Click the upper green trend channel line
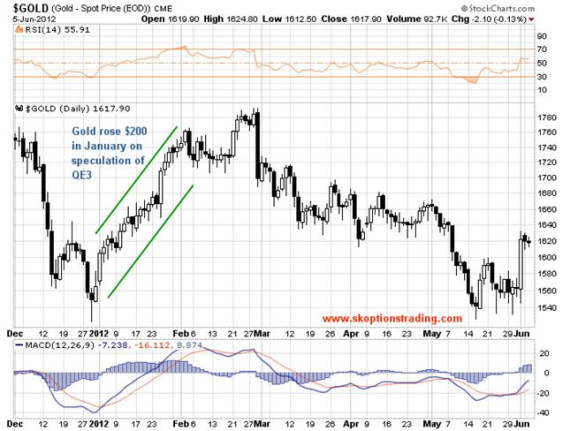 point(137,180)
